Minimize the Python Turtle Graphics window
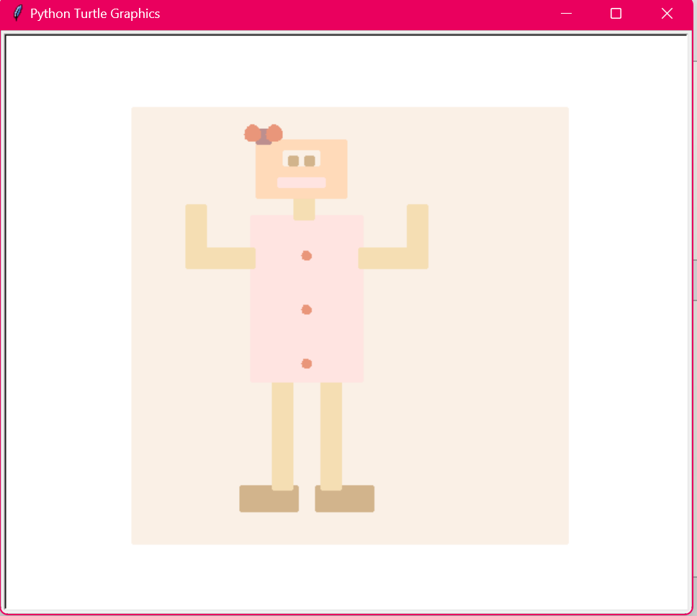The height and width of the screenshot is (616, 697). [566, 14]
